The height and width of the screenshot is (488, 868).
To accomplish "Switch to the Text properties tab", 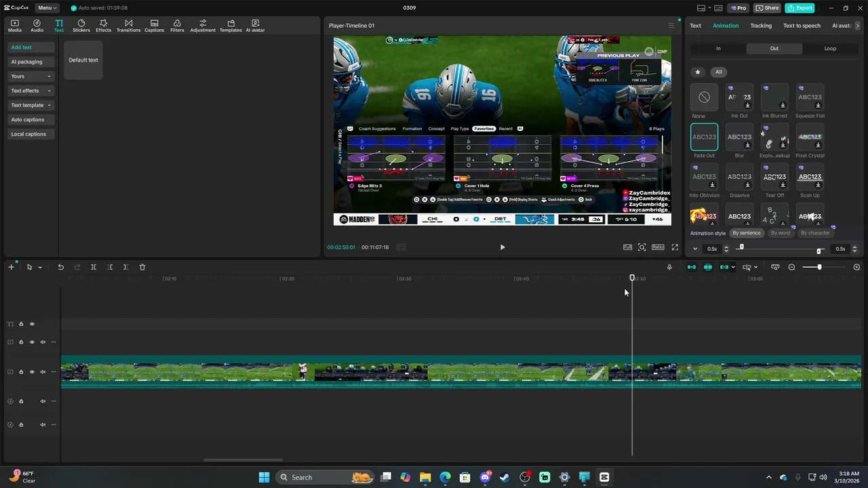I will point(695,26).
